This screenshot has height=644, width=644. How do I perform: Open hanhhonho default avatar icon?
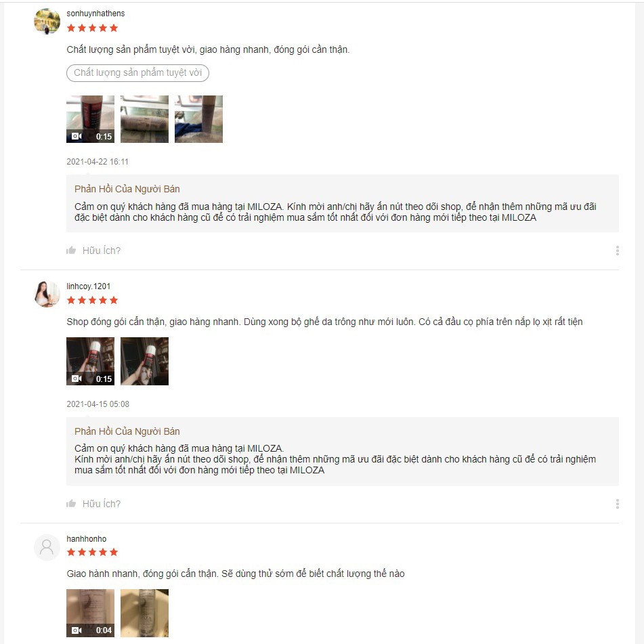pos(47,547)
